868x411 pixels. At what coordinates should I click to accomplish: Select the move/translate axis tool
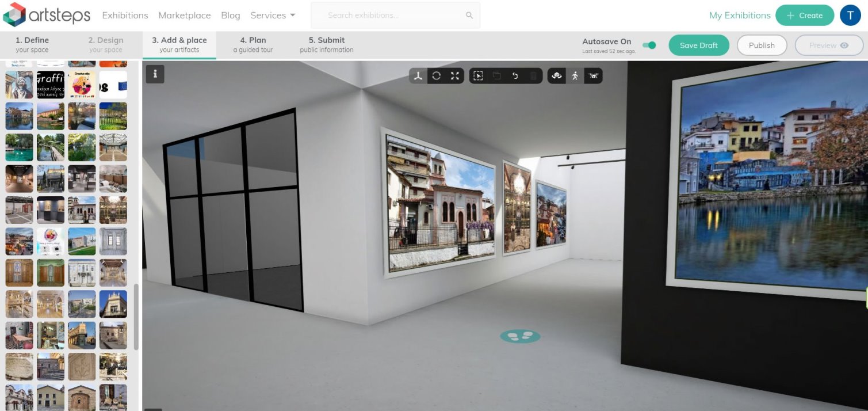(418, 76)
